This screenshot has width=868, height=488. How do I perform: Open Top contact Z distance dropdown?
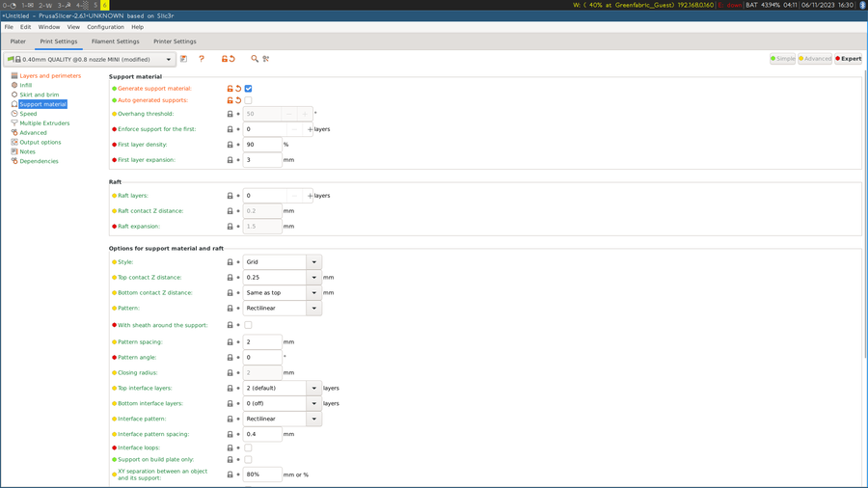[x=313, y=277]
